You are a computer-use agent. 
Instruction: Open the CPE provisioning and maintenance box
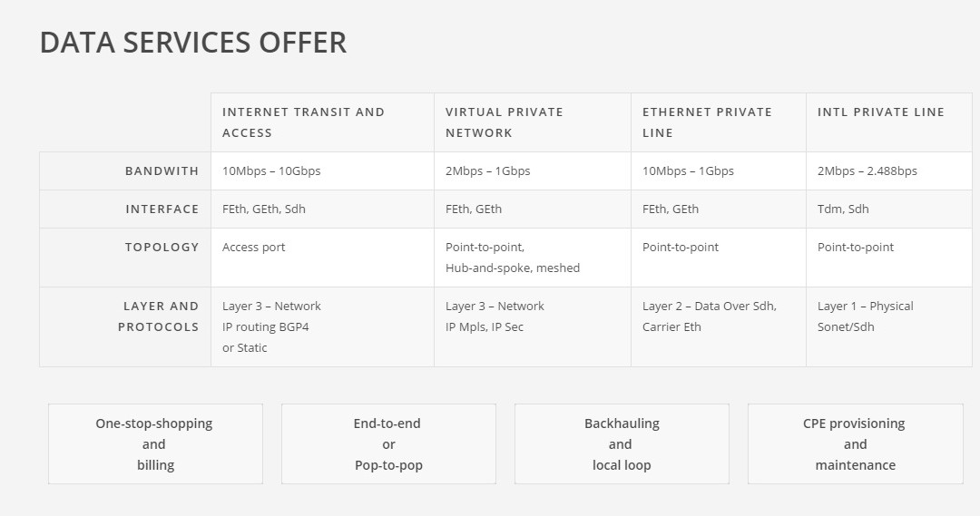pos(856,443)
